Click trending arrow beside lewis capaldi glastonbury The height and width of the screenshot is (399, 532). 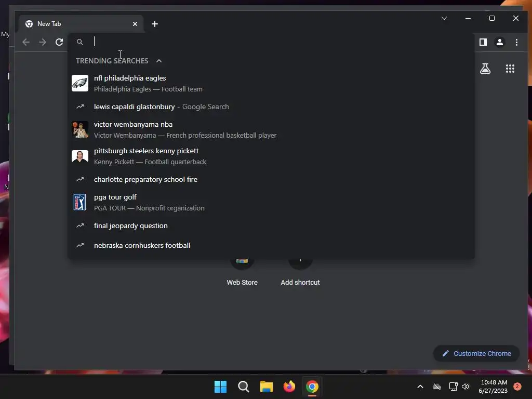click(80, 107)
